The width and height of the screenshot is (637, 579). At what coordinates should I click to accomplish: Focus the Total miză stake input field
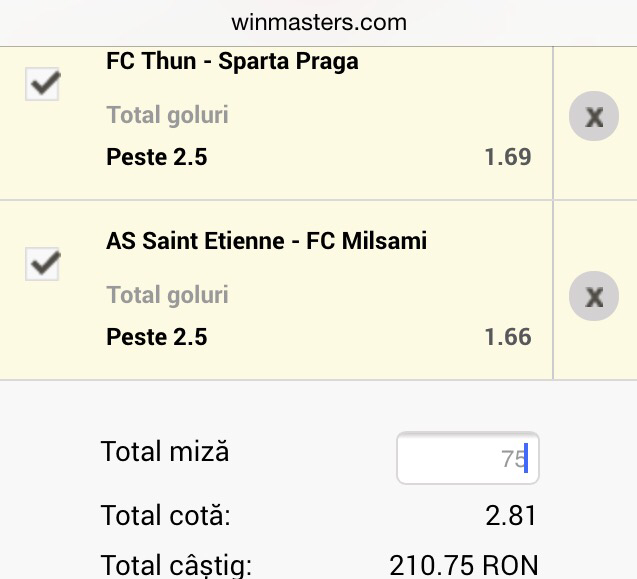tap(467, 458)
